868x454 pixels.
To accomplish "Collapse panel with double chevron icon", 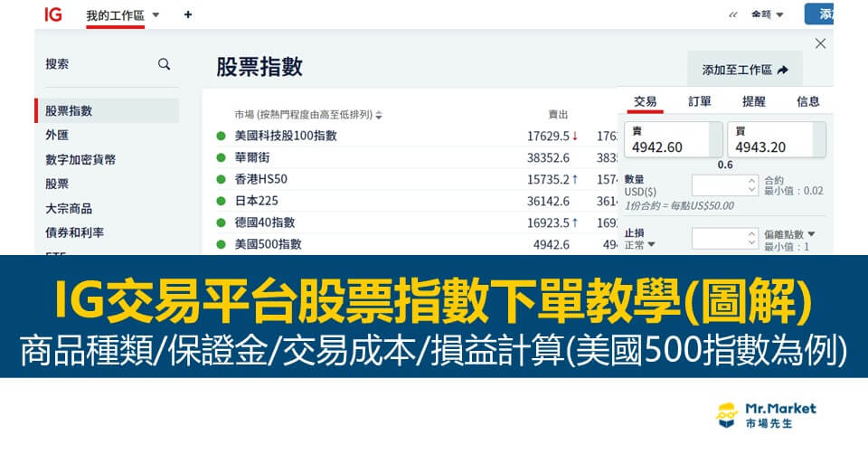I will (x=733, y=15).
